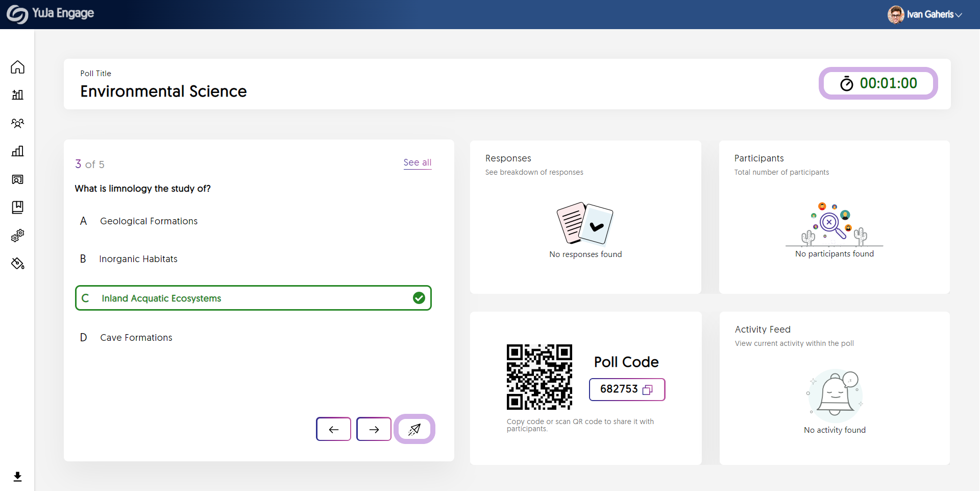Click the rocket launch question button
Image resolution: width=980 pixels, height=491 pixels.
point(414,429)
